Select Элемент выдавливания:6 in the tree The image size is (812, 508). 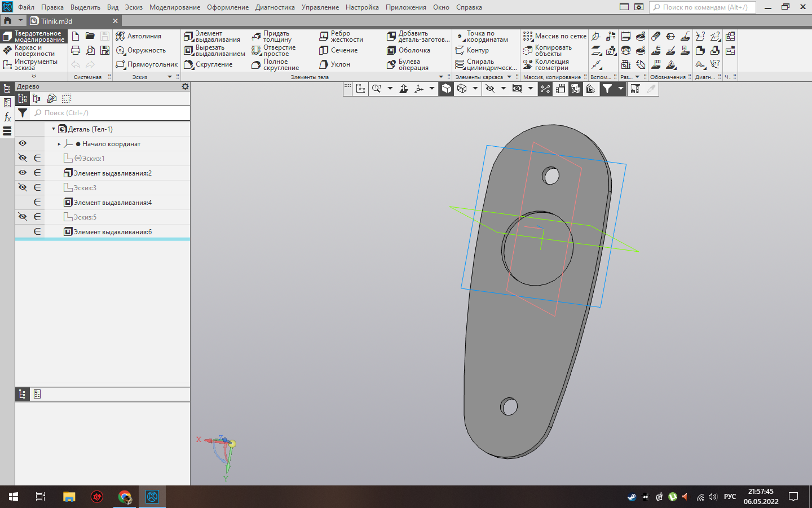coord(112,232)
